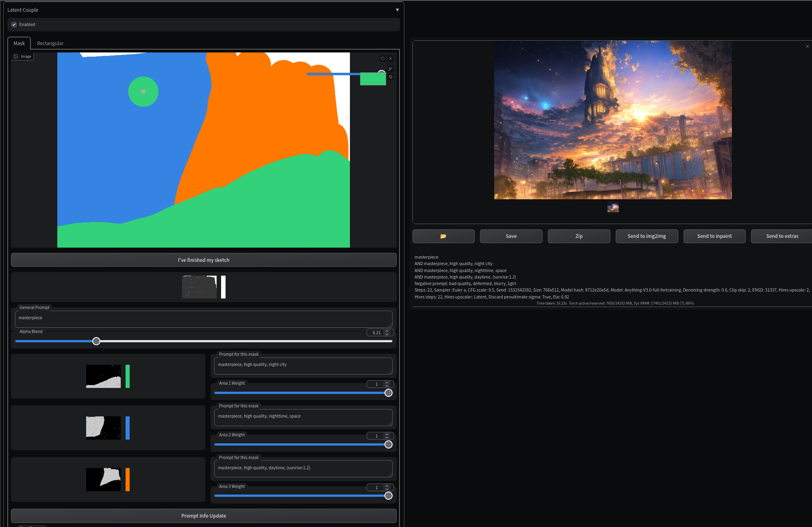Click the green brush color swatch

(373, 79)
